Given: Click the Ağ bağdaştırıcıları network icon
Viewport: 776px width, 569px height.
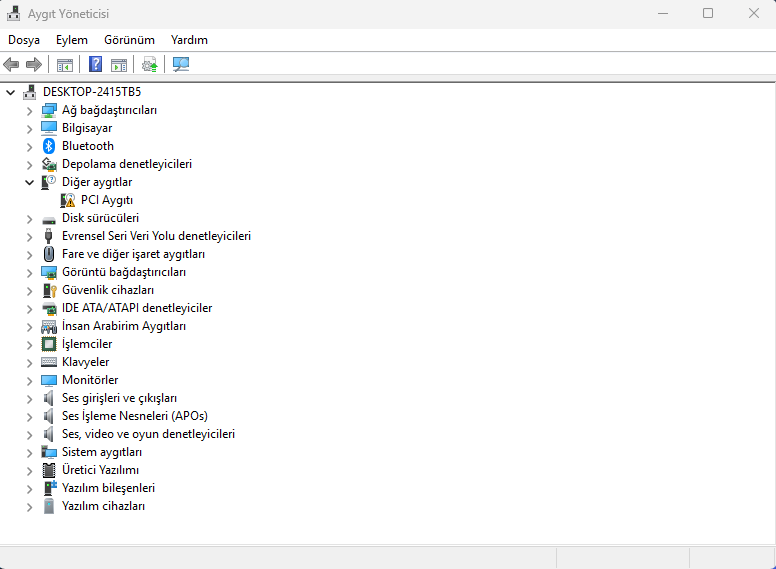Looking at the screenshot, I should [49, 110].
